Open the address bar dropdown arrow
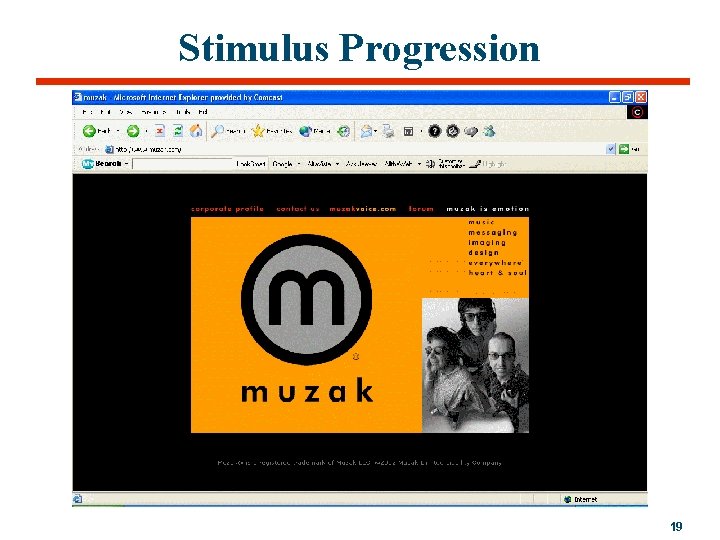The height and width of the screenshot is (540, 720). 611,149
